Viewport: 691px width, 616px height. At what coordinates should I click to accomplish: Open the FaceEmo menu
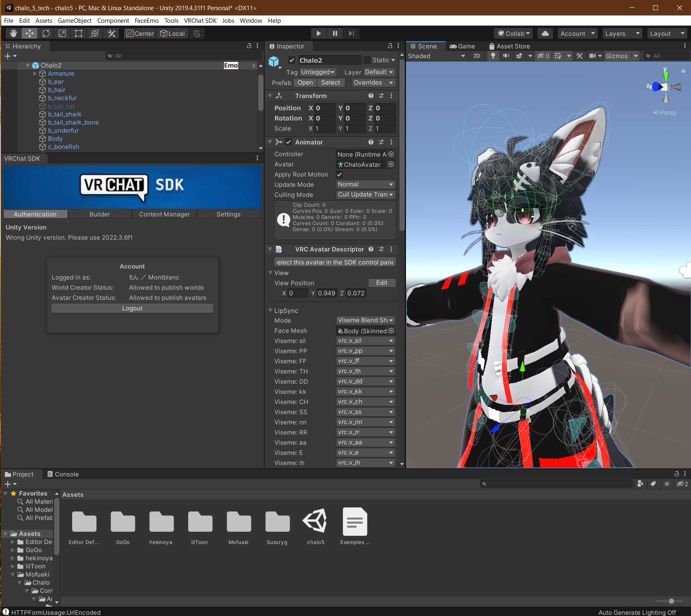pyautogui.click(x=147, y=21)
